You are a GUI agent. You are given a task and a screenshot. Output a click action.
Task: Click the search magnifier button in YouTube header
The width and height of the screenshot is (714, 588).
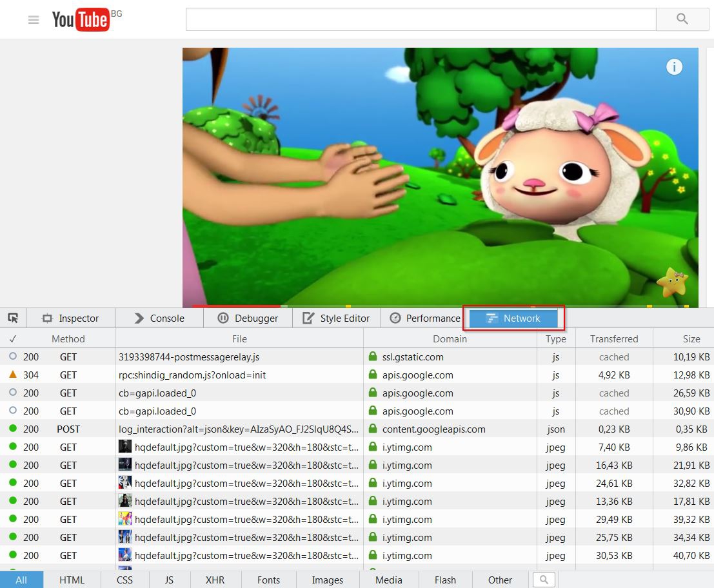[x=682, y=19]
